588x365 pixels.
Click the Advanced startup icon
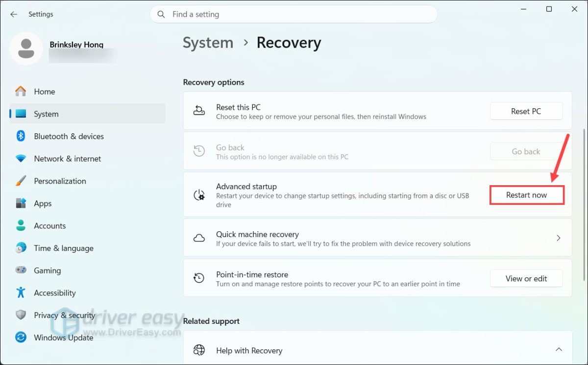(199, 195)
